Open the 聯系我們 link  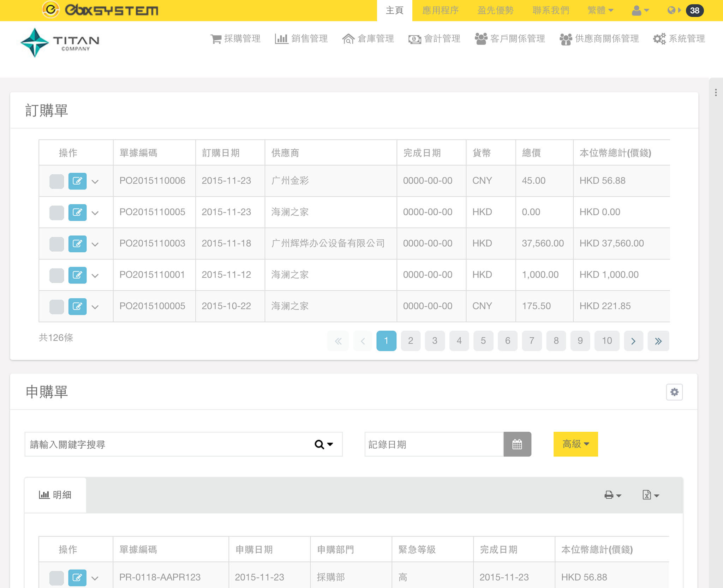click(551, 11)
